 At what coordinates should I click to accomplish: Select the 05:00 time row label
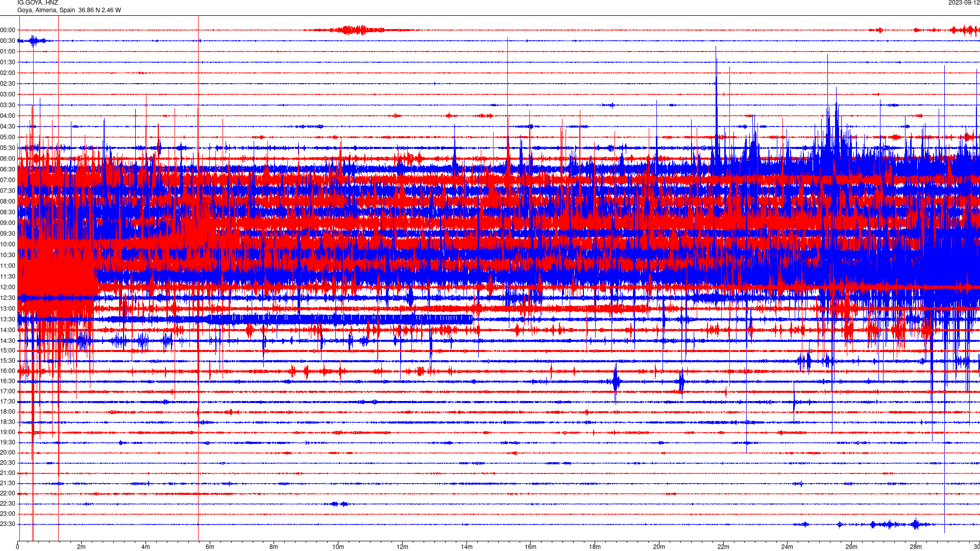tap(8, 137)
